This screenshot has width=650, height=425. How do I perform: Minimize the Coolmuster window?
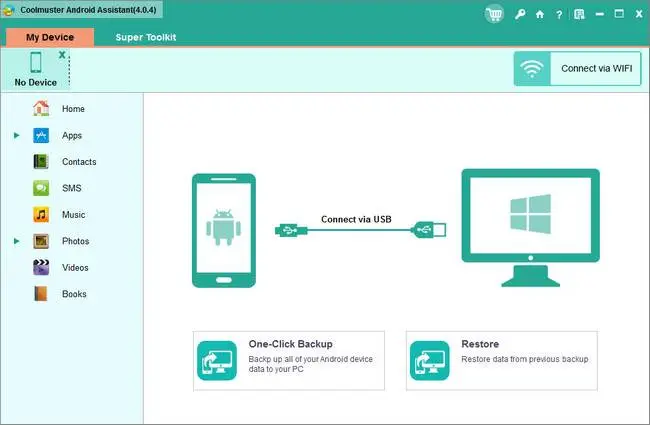coord(599,14)
